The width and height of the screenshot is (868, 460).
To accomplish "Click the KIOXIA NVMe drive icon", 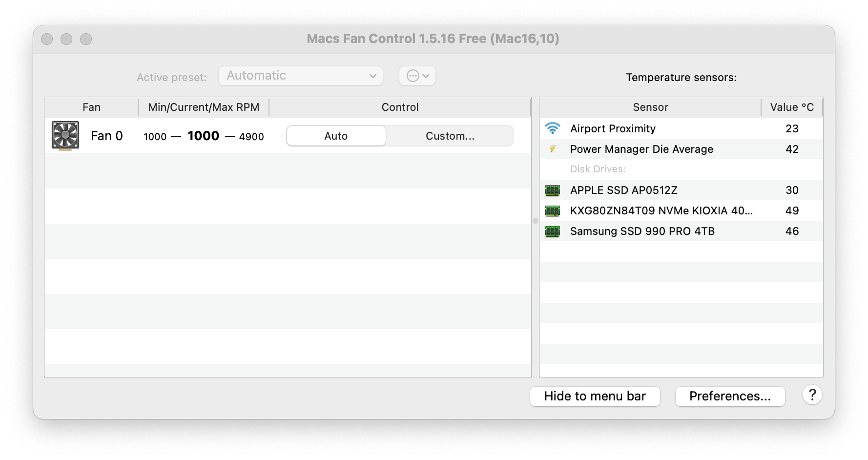I will (x=552, y=210).
